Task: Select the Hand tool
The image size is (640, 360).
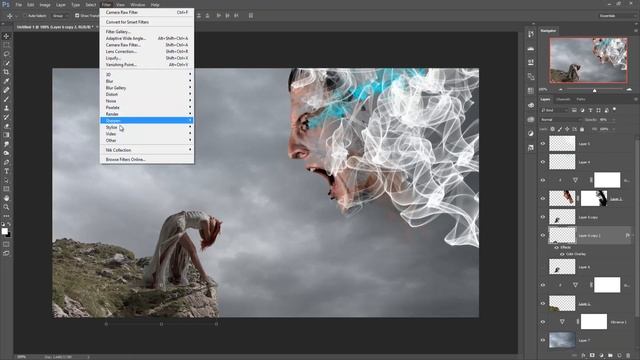Action: (x=6, y=198)
